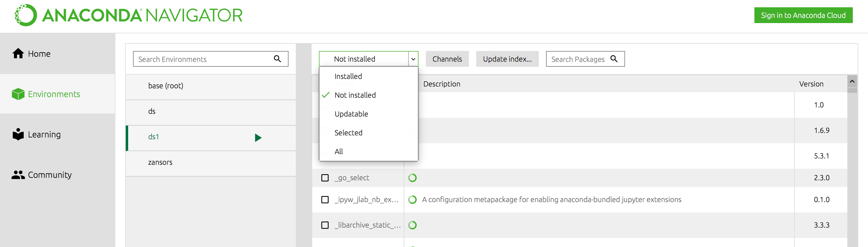The image size is (868, 247).
Task: Select the _libarchive_static package checkbox
Action: click(325, 225)
